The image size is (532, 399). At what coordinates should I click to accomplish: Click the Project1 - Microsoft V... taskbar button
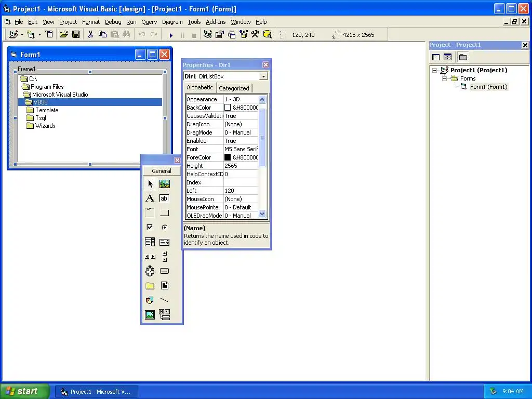point(96,392)
